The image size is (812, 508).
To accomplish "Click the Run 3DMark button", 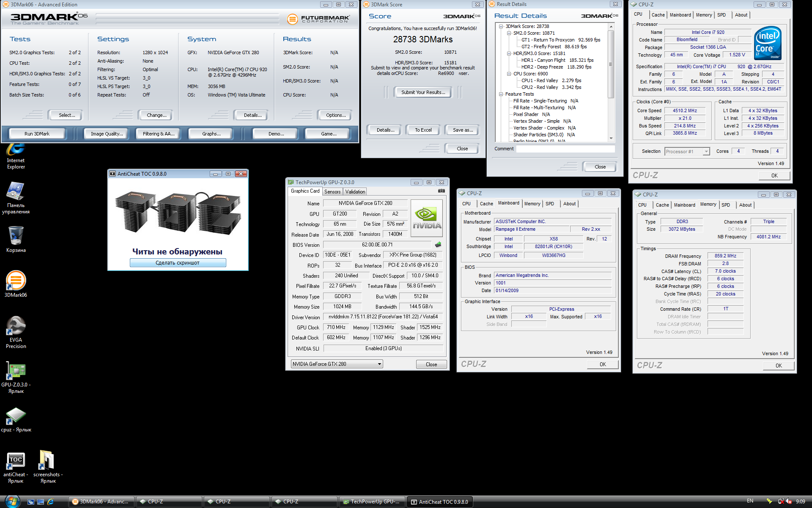I will pyautogui.click(x=37, y=134).
